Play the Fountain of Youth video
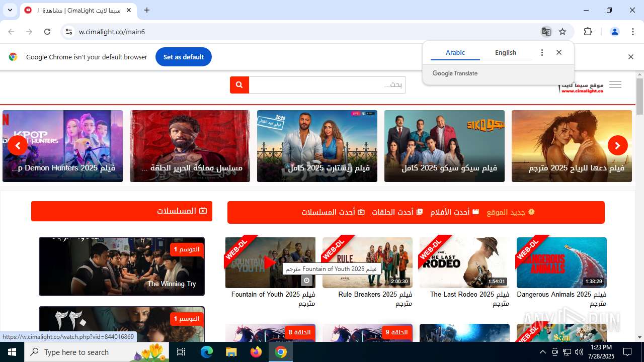 click(270, 262)
